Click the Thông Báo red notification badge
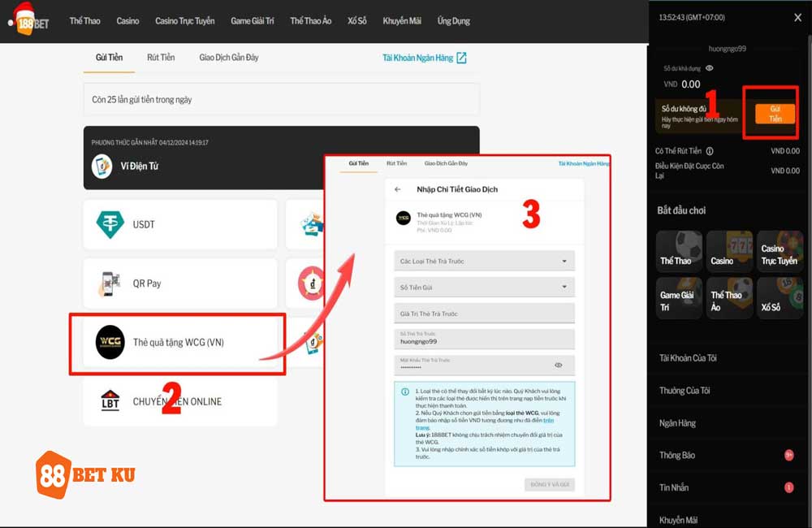Image resolution: width=812 pixels, height=528 pixels. [788, 456]
